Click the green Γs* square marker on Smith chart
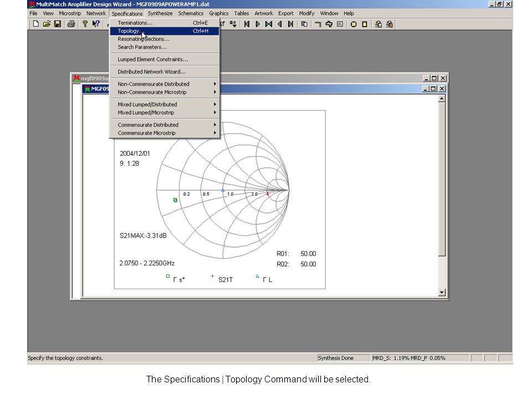Image resolution: width=532 pixels, height=399 pixels. coord(175,200)
